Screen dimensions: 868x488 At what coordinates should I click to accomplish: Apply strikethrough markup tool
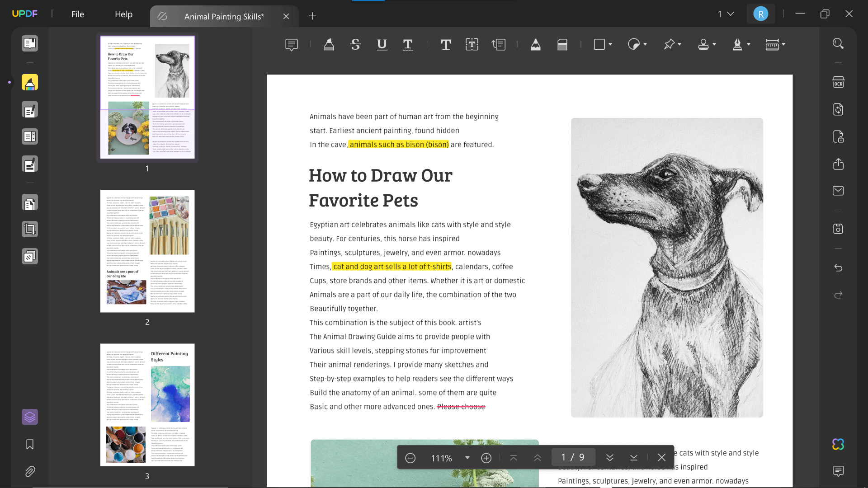pos(355,44)
